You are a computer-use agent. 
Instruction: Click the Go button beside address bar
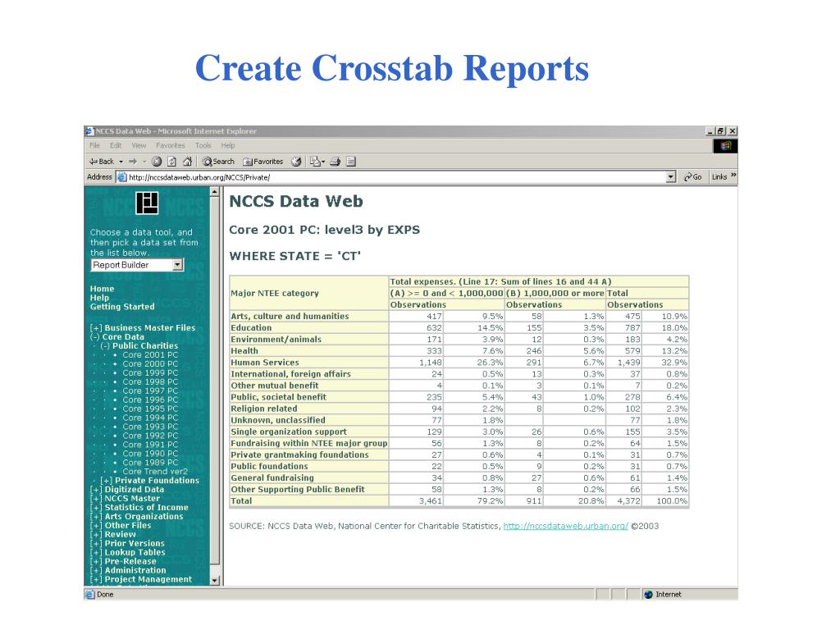click(692, 177)
